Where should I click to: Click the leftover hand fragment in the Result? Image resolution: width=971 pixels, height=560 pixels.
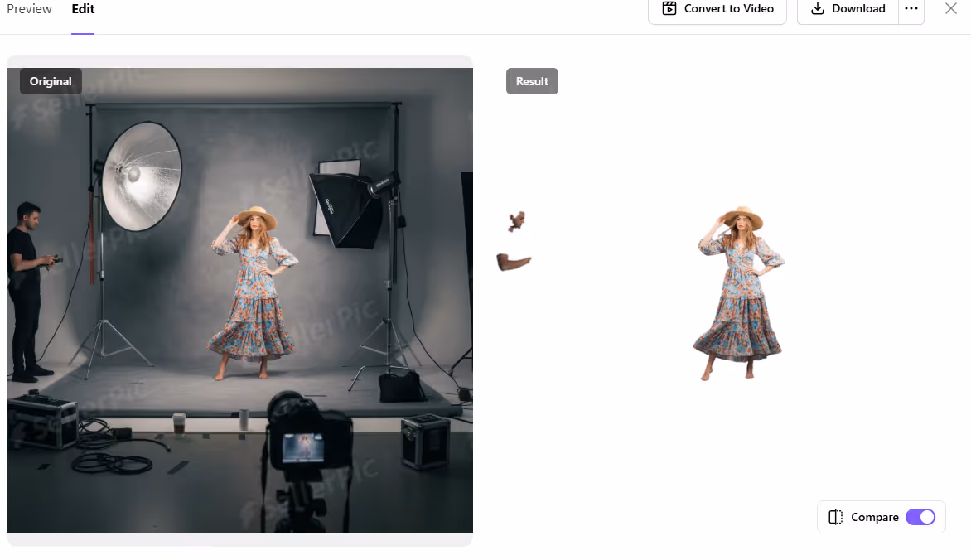517,221
